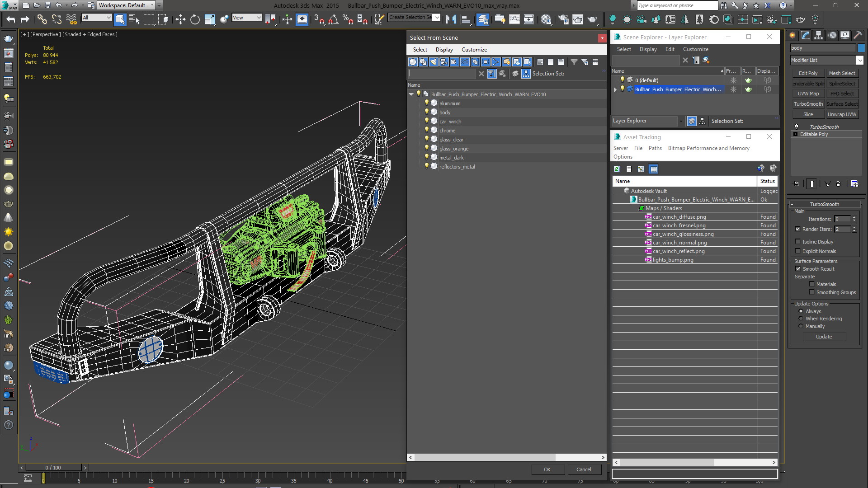Viewport: 868px width, 488px height.
Task: Open Customize menu in Select From Scene
Action: (474, 50)
